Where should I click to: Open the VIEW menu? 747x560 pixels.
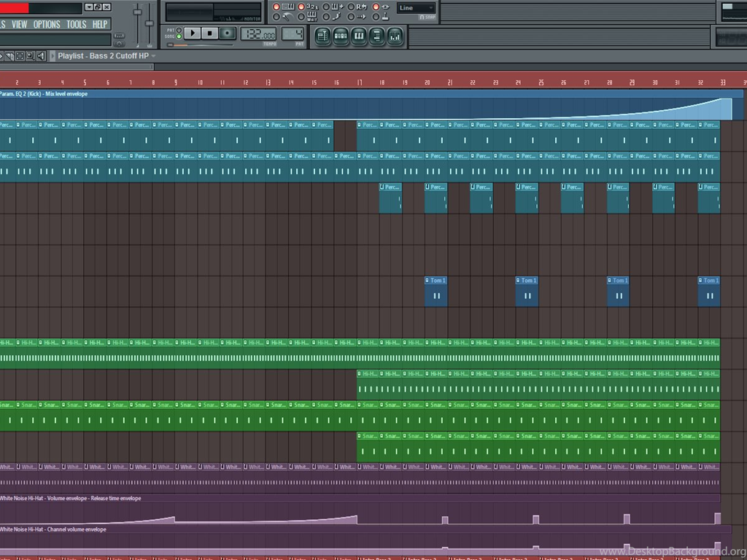[x=20, y=24]
